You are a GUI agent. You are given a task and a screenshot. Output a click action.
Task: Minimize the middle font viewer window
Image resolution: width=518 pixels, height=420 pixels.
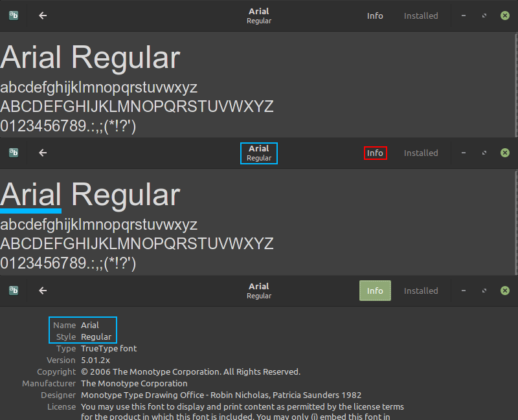coord(464,153)
